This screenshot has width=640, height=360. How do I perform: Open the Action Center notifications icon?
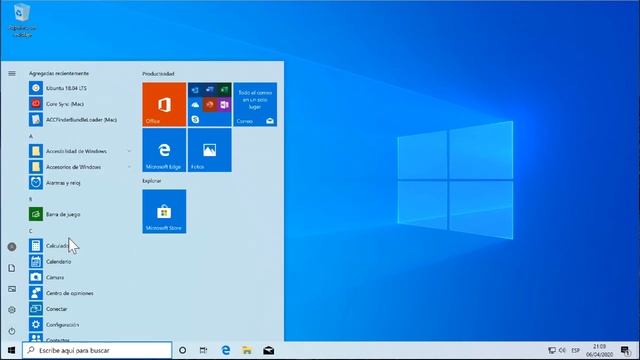click(625, 350)
